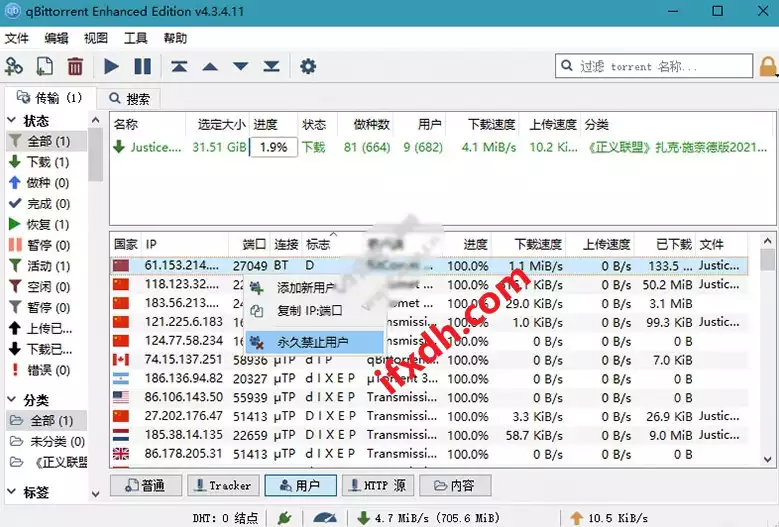
Task: Move torrent to top of queue
Action: coord(179,66)
